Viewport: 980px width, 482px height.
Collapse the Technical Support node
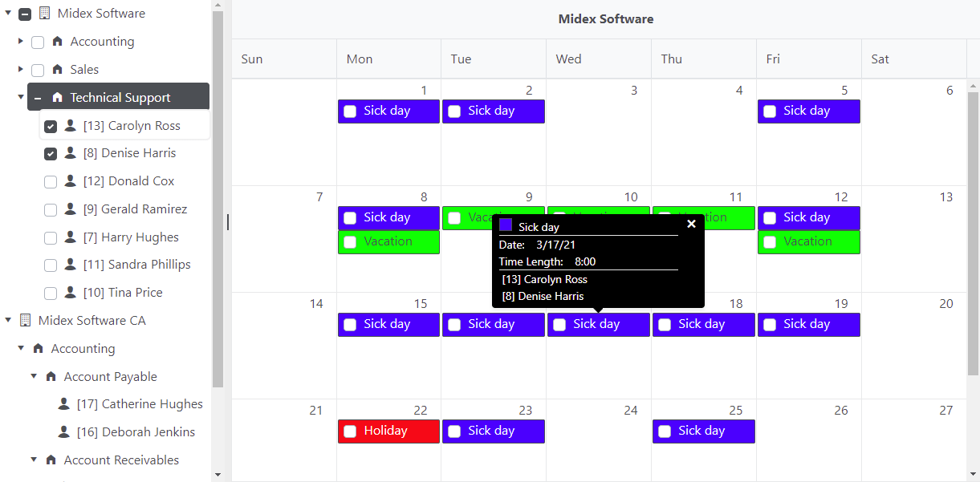pyautogui.click(x=21, y=98)
